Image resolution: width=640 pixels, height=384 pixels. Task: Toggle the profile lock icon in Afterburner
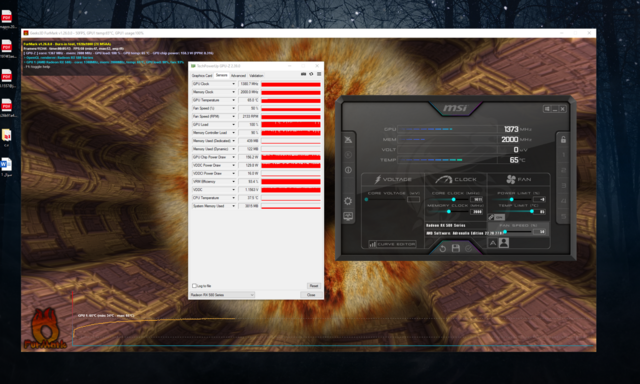(563, 140)
